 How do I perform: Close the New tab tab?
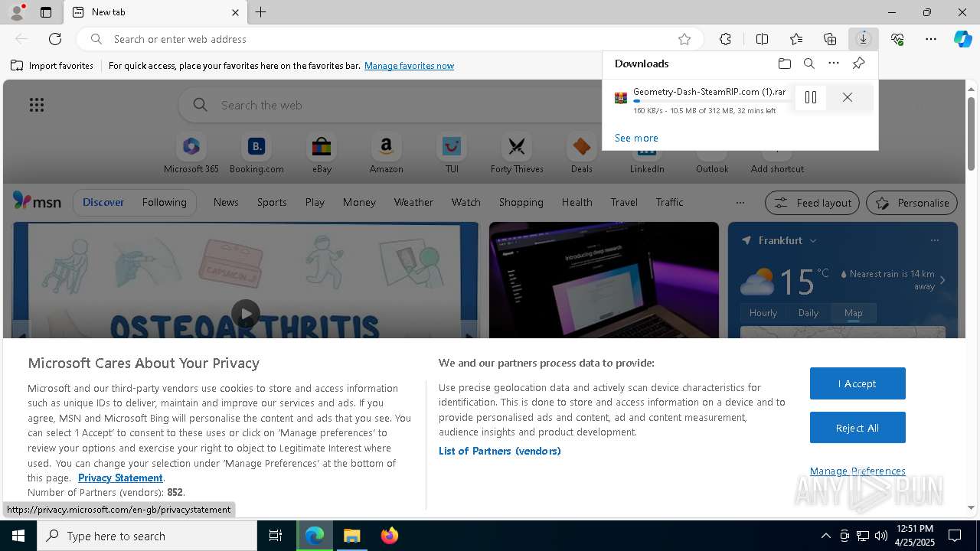(x=235, y=12)
